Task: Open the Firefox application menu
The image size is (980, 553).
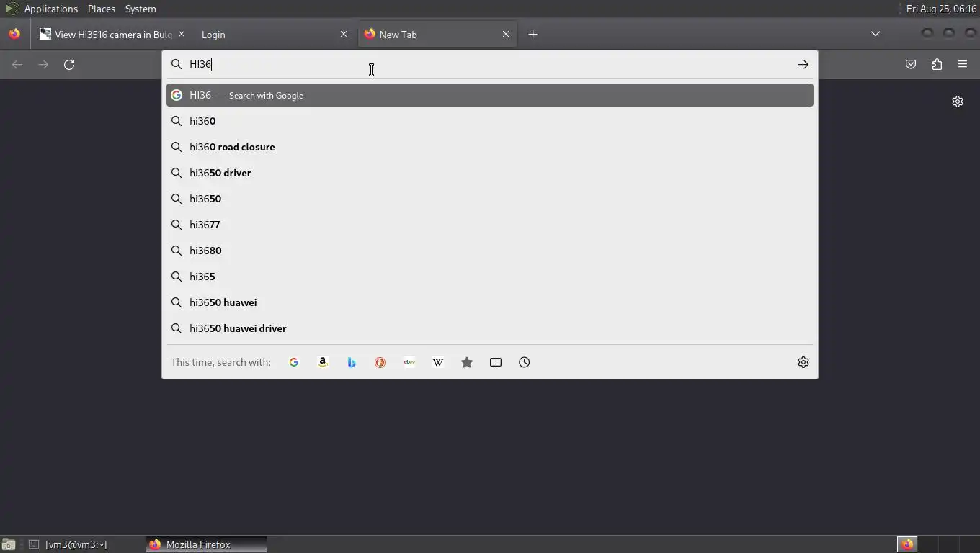Action: pos(963,64)
